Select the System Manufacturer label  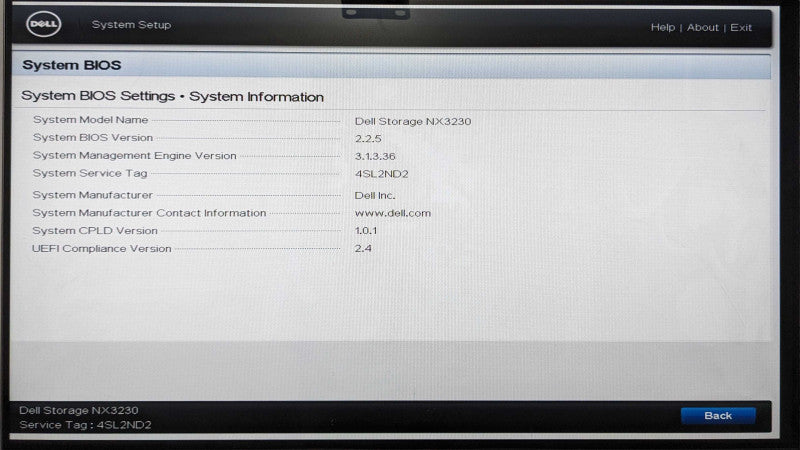pyautogui.click(x=92, y=195)
